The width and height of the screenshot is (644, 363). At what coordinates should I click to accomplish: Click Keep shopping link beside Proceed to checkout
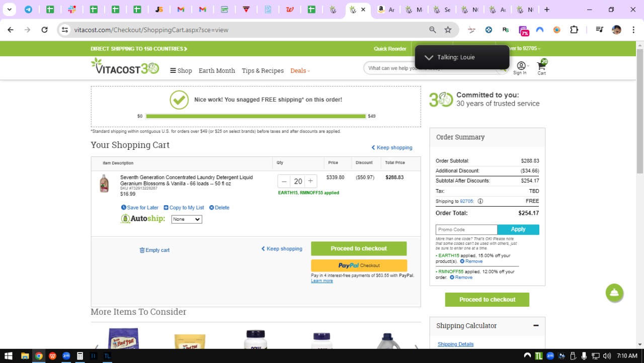coord(282,249)
